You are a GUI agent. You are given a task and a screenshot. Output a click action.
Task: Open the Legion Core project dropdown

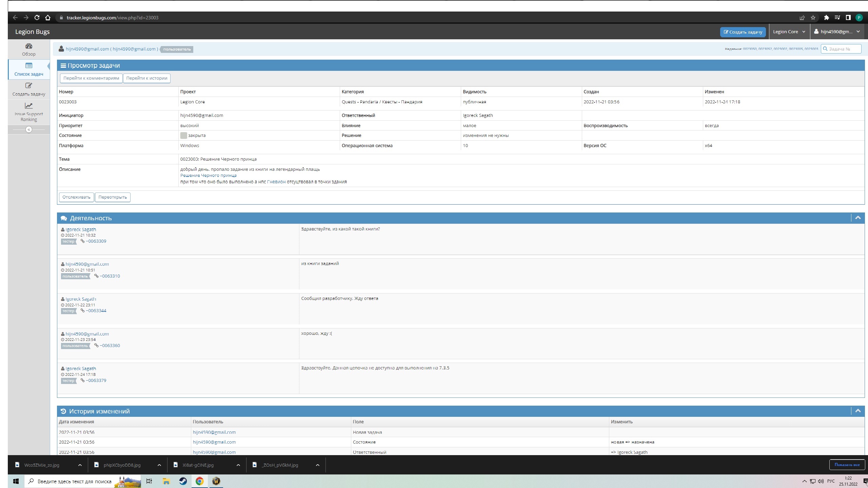[789, 32]
